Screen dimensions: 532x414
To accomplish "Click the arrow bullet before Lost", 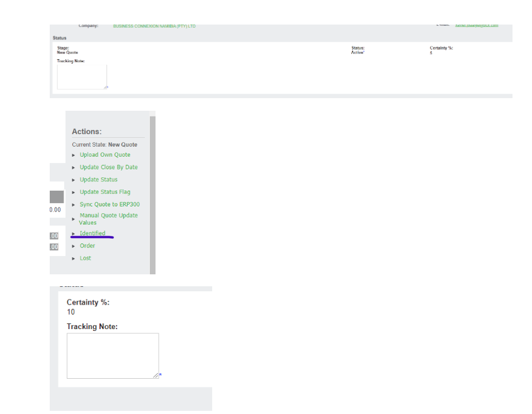I will [74, 259].
